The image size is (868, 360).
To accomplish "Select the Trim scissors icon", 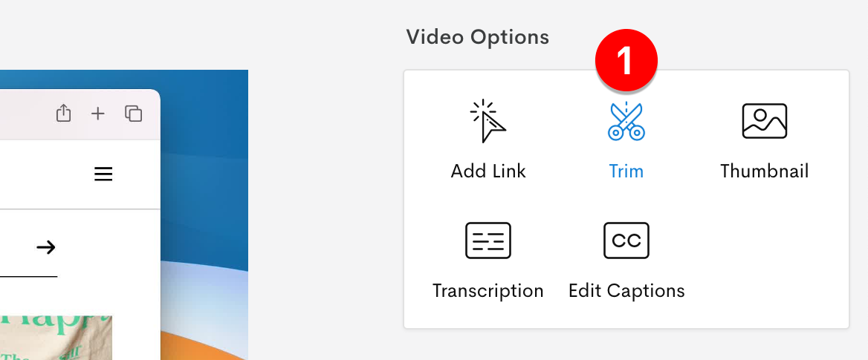I will tap(626, 122).
